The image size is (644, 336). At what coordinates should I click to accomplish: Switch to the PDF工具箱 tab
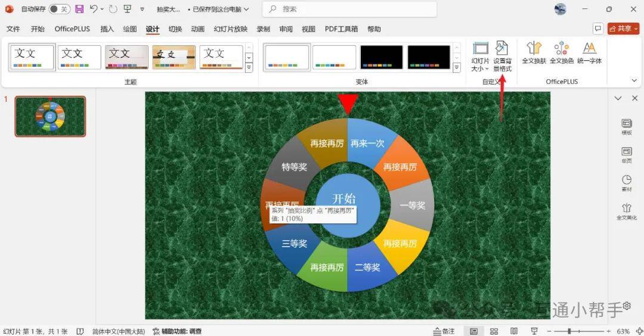[341, 29]
